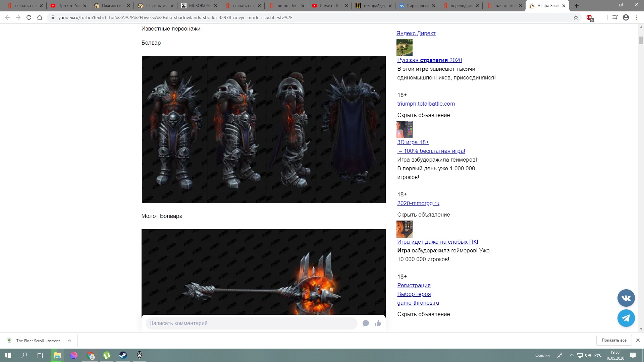
Task: Click the VK share floating button
Action: point(626,298)
